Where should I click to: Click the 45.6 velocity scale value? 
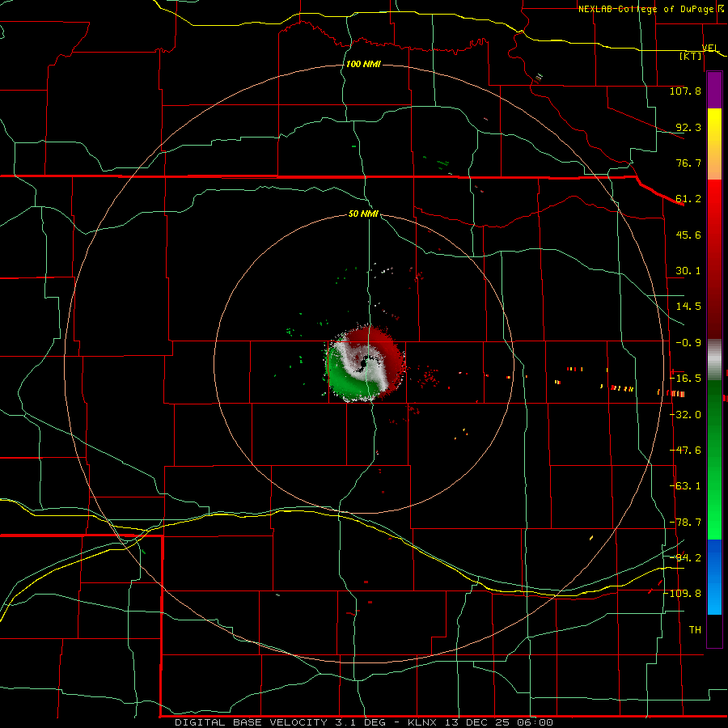[x=688, y=235]
